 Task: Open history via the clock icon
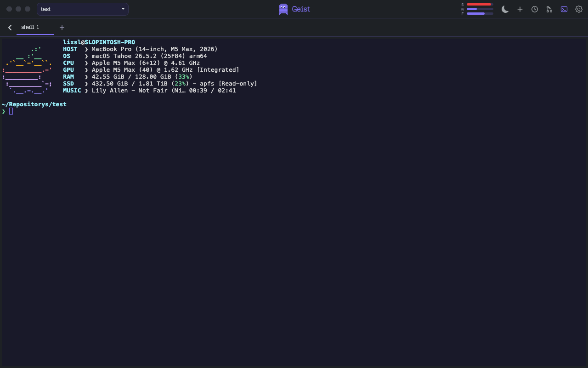[535, 9]
